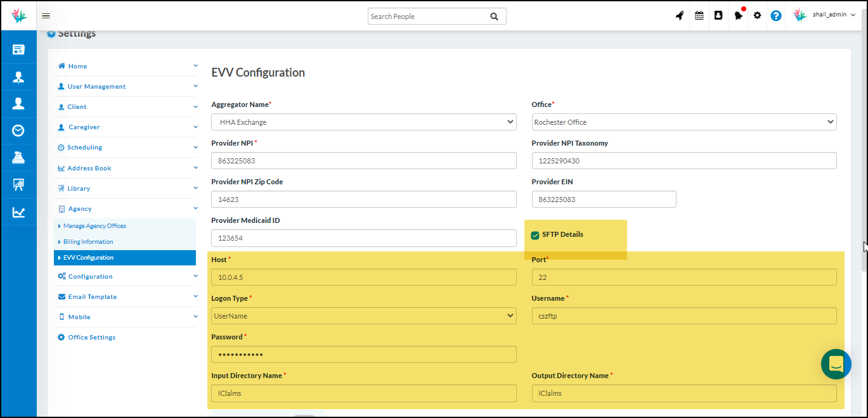Open the Billing Information link
The height and width of the screenshot is (418, 868).
[x=88, y=242]
